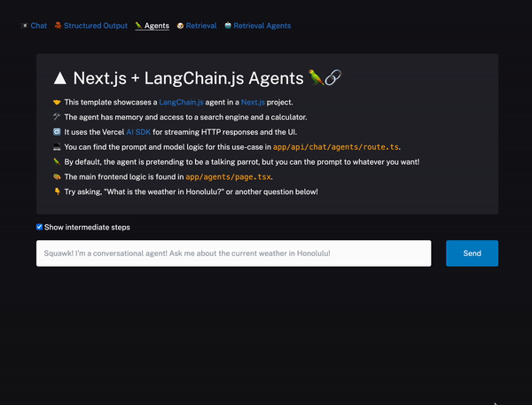This screenshot has width=532, height=405.
Task: Click the Chat tab flag icon
Action: [25, 26]
